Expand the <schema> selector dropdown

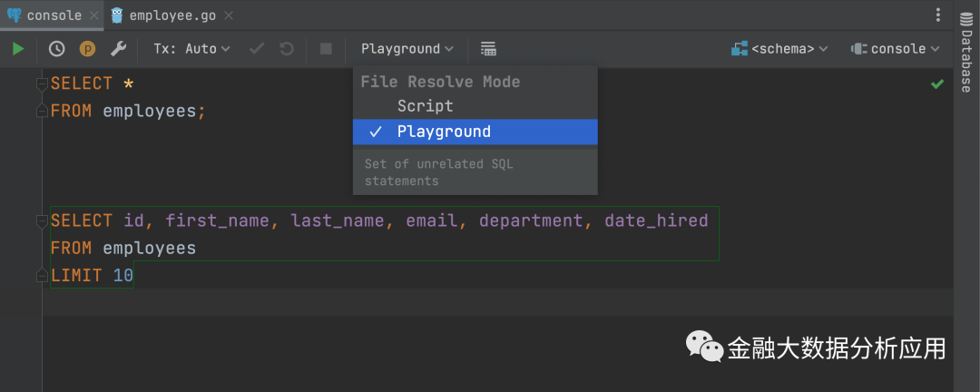(780, 49)
